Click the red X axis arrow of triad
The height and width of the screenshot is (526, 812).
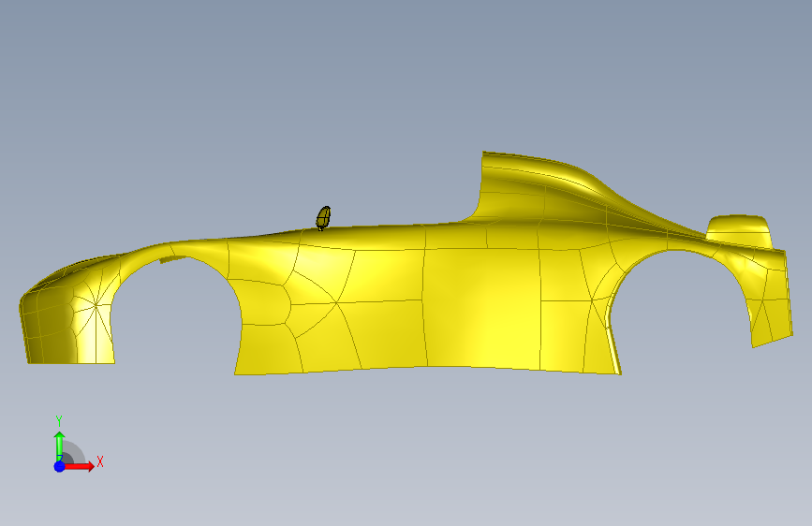(x=79, y=466)
